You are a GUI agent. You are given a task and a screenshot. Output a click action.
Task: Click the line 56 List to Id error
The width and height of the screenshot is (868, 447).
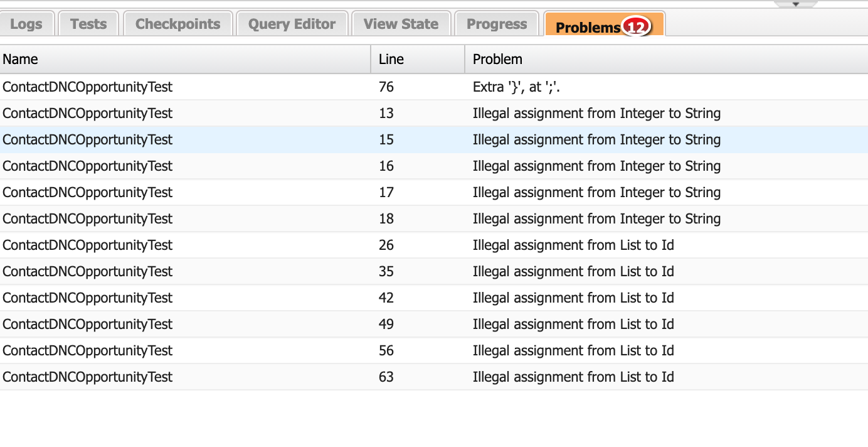(x=573, y=351)
